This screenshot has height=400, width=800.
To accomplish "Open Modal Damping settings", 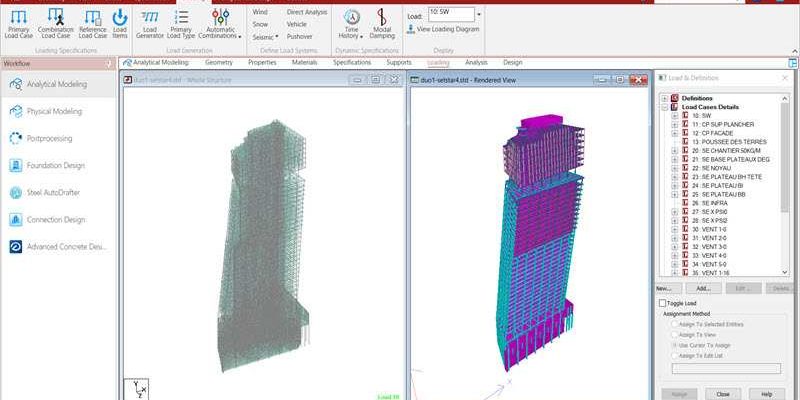I will click(382, 23).
